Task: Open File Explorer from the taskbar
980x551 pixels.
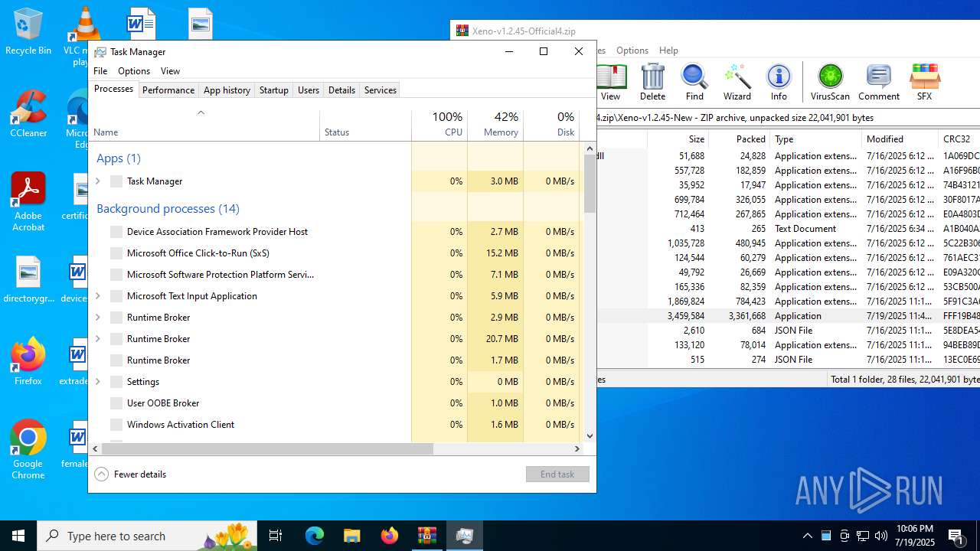Action: click(351, 536)
